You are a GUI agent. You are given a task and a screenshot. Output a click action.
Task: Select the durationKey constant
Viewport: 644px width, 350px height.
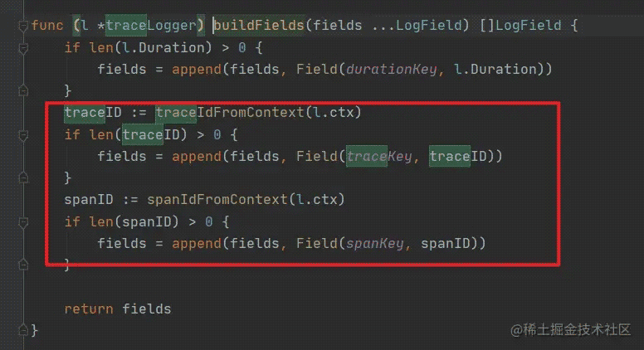391,70
